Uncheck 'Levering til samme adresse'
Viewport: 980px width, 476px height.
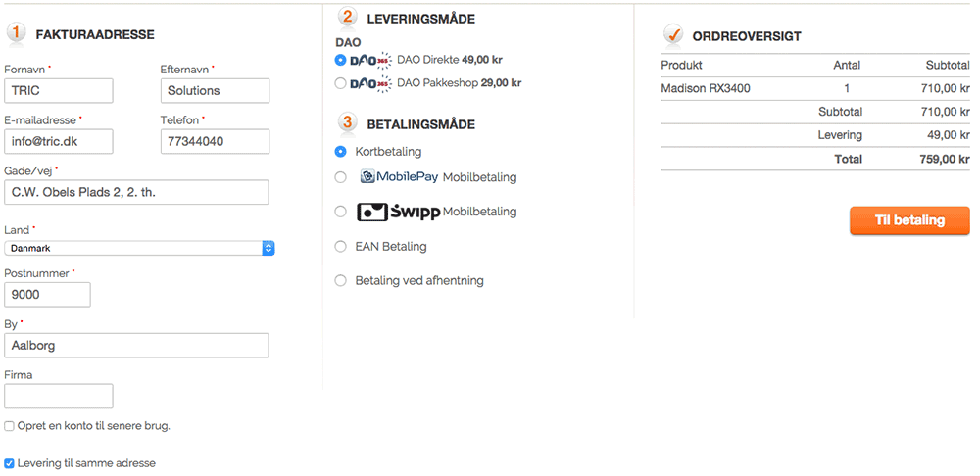coord(10,463)
